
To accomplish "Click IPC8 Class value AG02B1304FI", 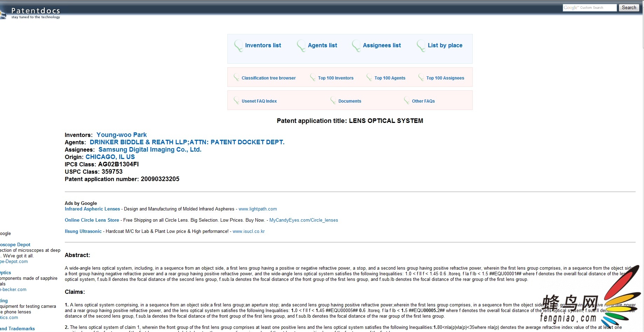I will coord(118,164).
